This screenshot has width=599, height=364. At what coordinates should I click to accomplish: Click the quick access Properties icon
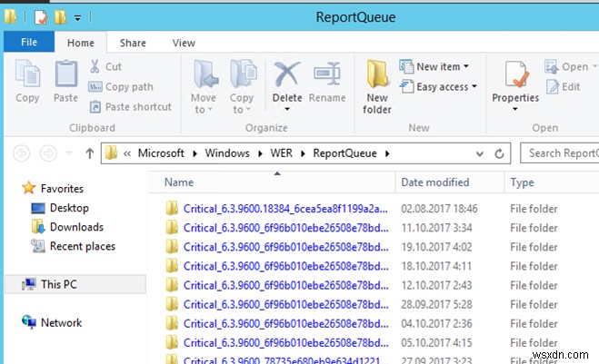tap(41, 16)
